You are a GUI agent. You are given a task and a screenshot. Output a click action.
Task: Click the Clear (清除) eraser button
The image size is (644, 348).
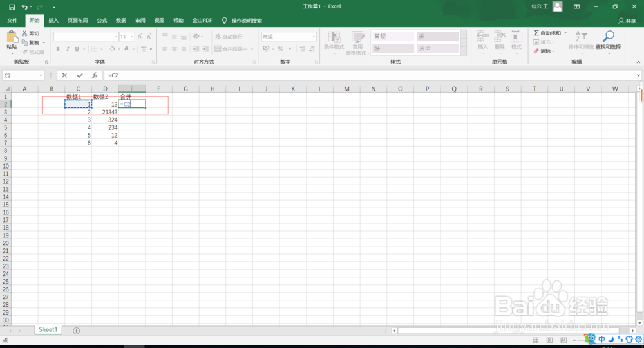point(544,51)
